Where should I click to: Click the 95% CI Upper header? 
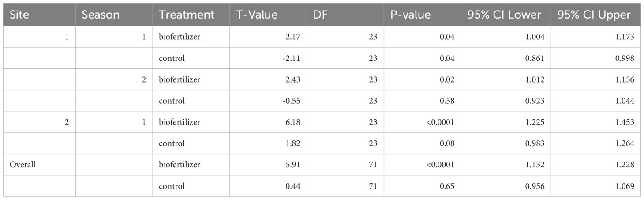click(594, 15)
